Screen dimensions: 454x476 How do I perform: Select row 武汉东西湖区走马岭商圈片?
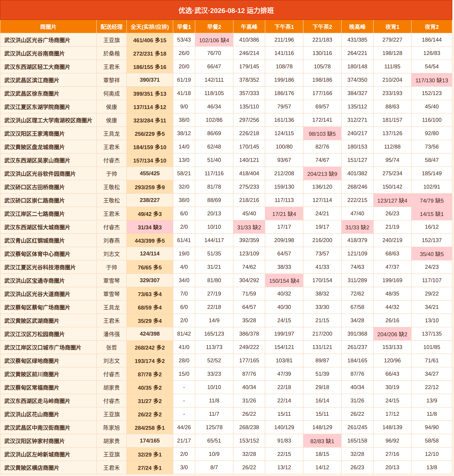click(226, 401)
